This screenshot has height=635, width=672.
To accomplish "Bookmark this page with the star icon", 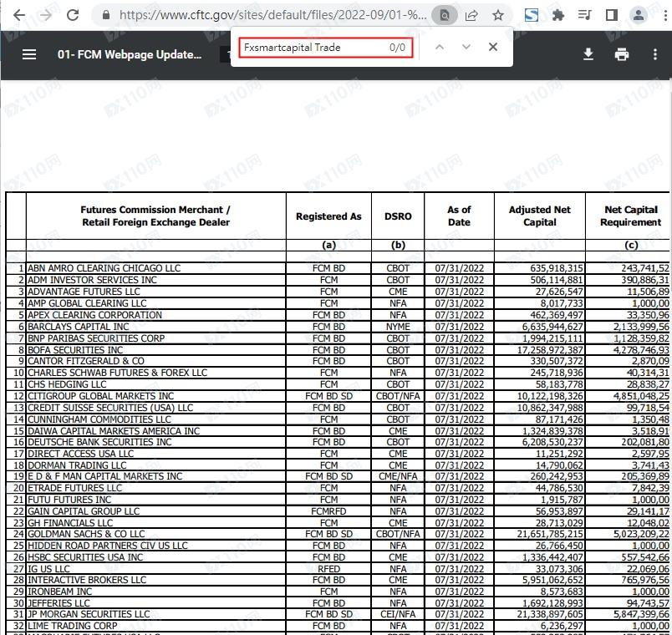I will (x=498, y=15).
